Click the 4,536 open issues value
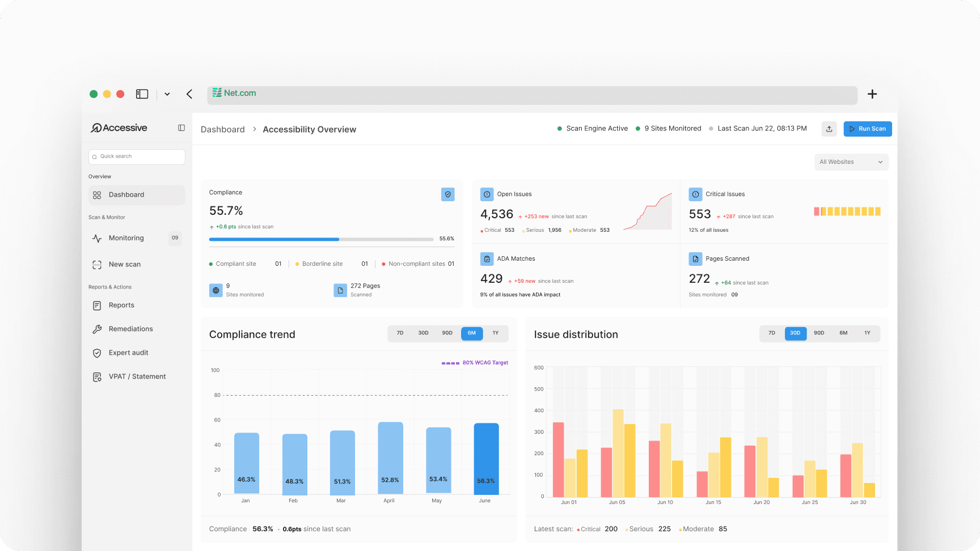Viewport: 980px width, 551px height. coord(497,214)
